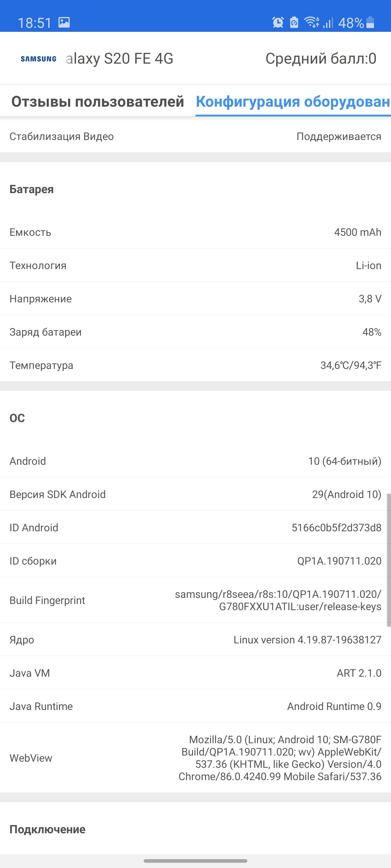391x868 pixels.
Task: Tap the battery icon in status bar
Action: (x=370, y=22)
